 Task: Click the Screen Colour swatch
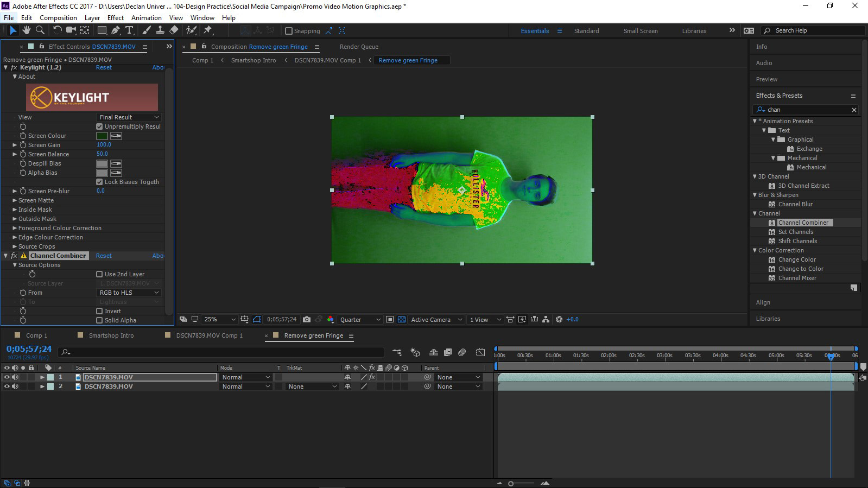click(102, 136)
